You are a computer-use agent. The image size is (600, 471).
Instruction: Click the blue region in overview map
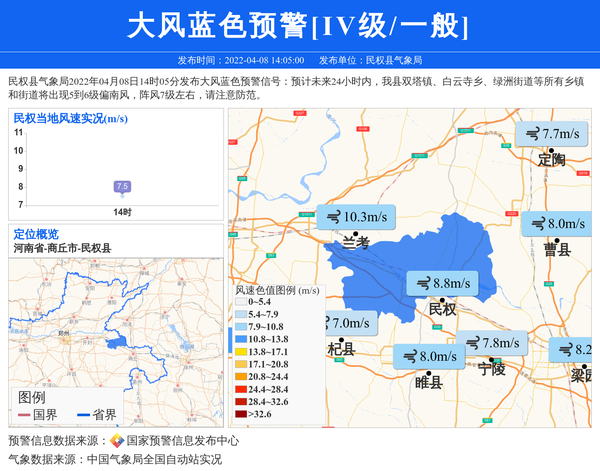(x=116, y=342)
